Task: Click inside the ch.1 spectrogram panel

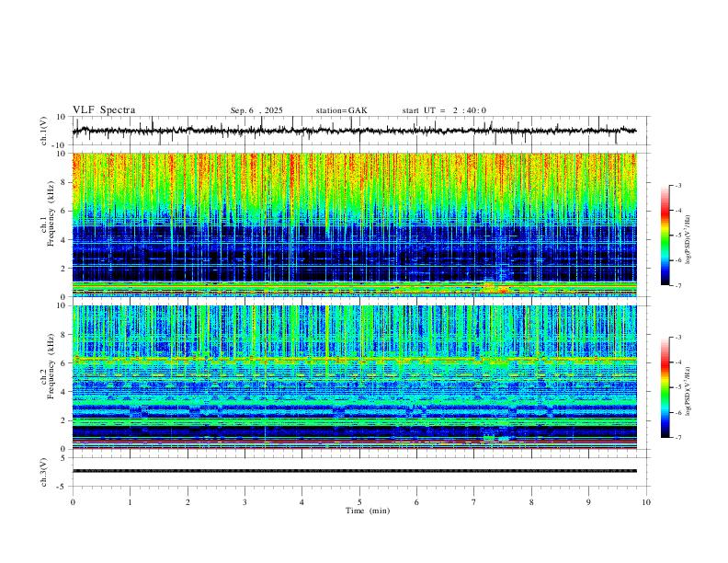Action: coord(354,224)
